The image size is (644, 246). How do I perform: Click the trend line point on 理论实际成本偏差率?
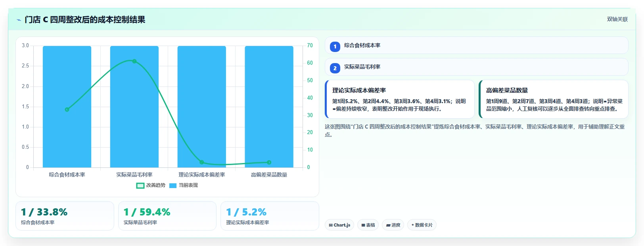click(x=202, y=162)
